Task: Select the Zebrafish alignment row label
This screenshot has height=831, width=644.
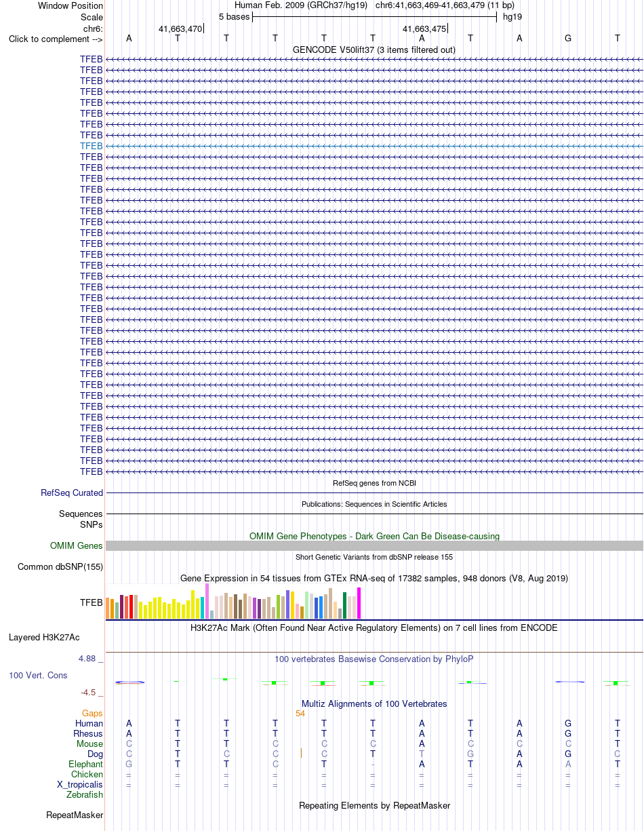Action: click(x=85, y=795)
